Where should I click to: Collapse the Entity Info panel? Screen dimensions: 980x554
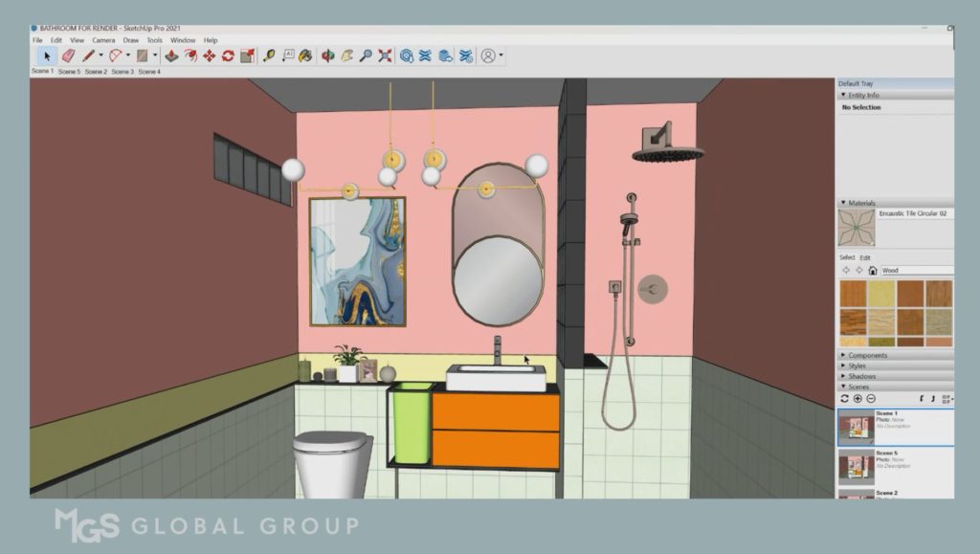click(x=843, y=96)
